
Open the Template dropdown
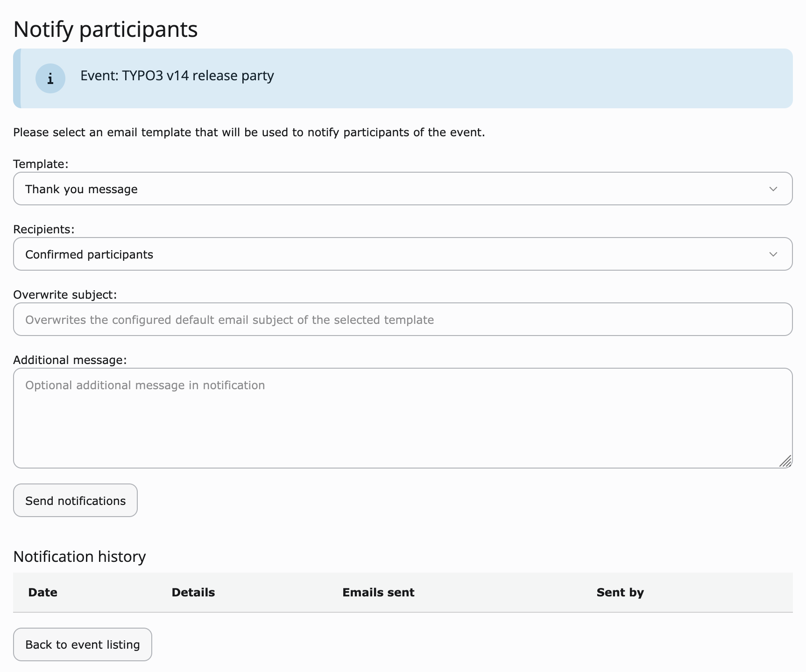coord(403,189)
